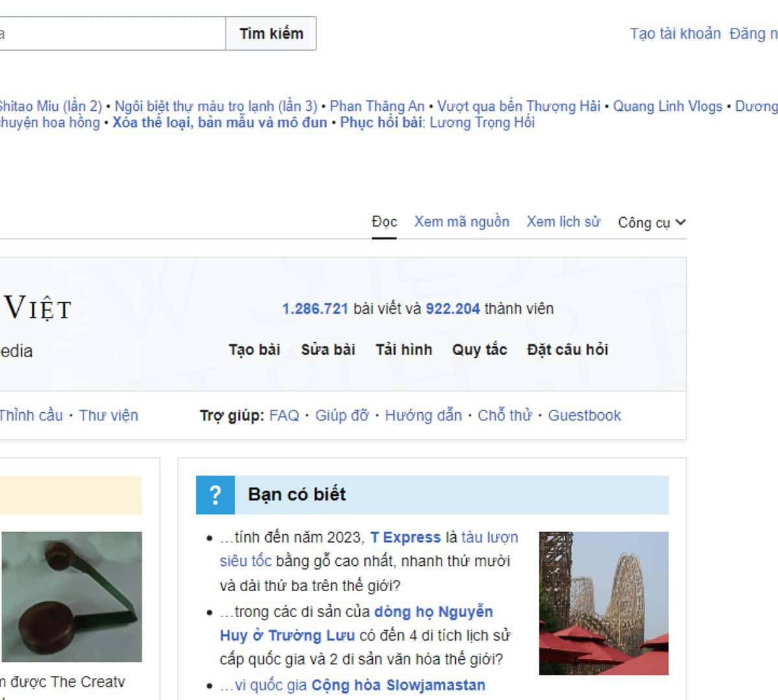Open the T Express article link
This screenshot has height=700, width=778.
[405, 537]
